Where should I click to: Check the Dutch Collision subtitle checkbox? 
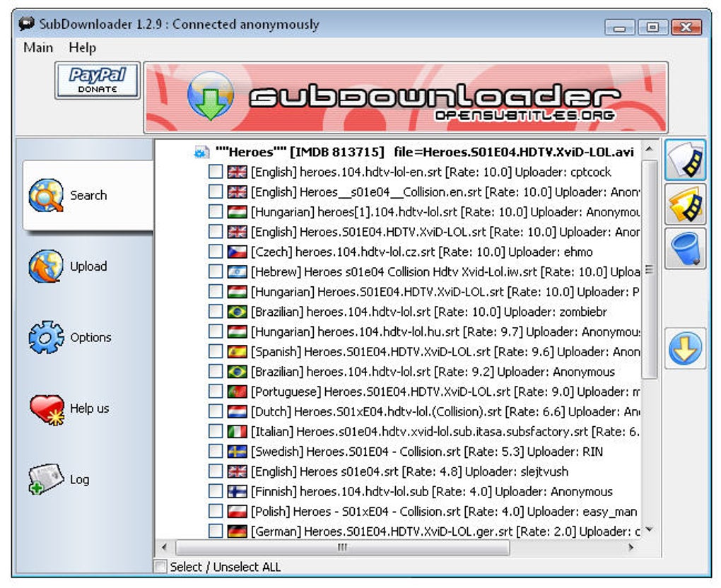(x=215, y=411)
